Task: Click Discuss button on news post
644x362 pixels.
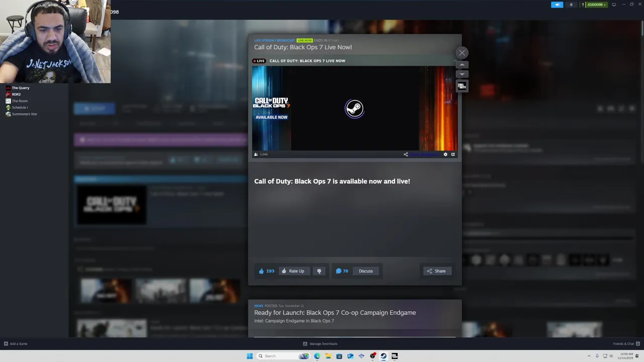Action: 366,271
